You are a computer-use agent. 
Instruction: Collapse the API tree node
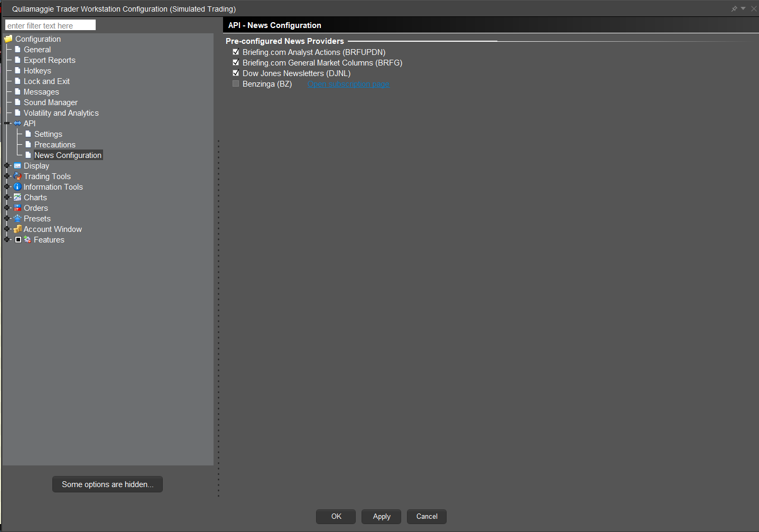tap(7, 124)
